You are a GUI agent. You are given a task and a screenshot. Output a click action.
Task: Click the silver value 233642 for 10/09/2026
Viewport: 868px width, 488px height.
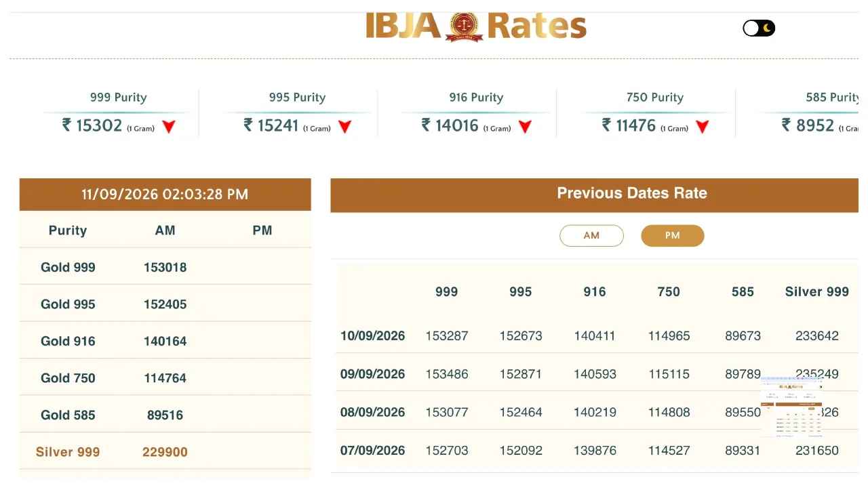pos(817,336)
